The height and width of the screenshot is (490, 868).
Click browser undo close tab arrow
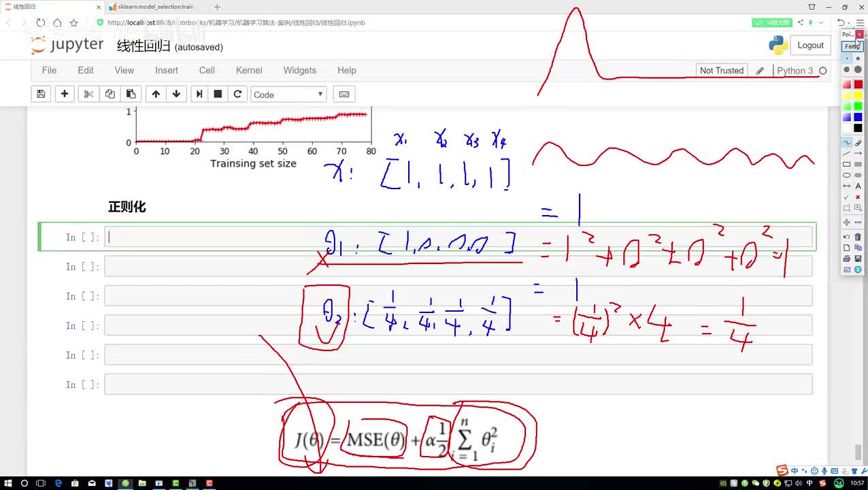click(841, 22)
